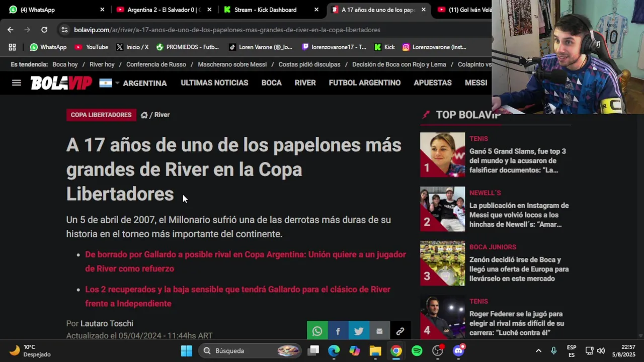Open Microsoft Edge from taskbar
Image resolution: width=644 pixels, height=362 pixels.
334,350
